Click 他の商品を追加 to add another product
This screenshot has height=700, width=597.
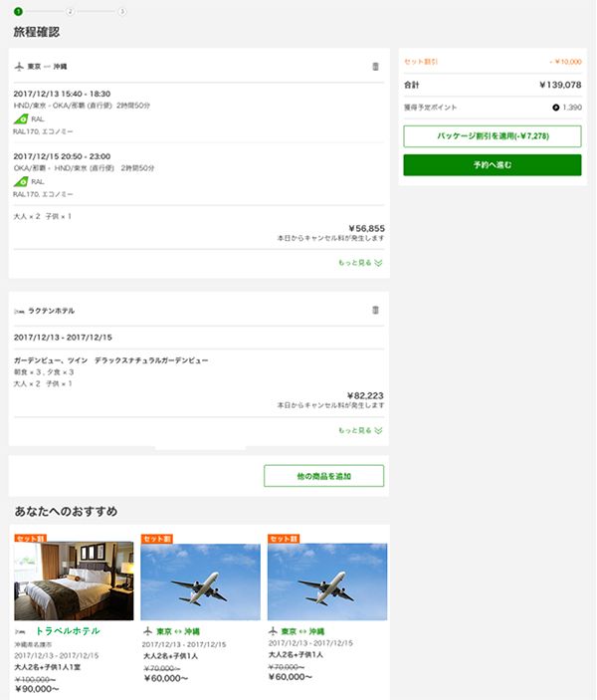(x=323, y=476)
